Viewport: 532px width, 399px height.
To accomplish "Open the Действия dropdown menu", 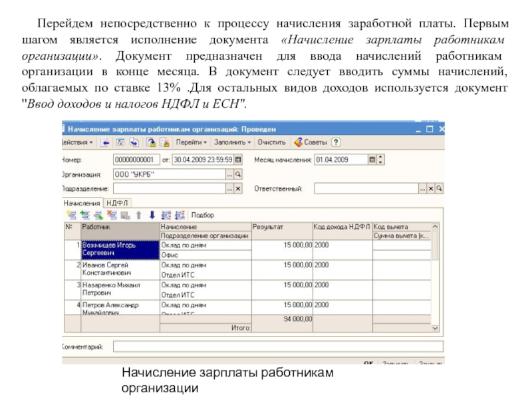I will point(78,142).
